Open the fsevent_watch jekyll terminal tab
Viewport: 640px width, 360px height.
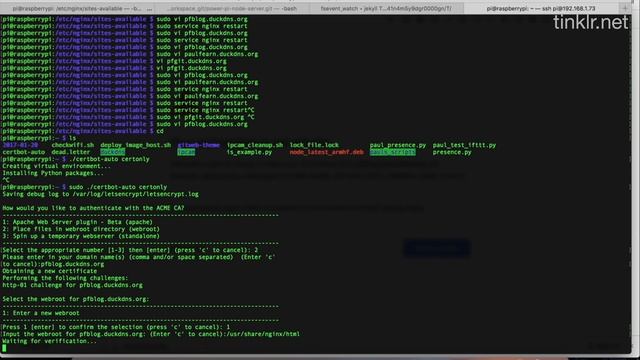click(x=386, y=8)
